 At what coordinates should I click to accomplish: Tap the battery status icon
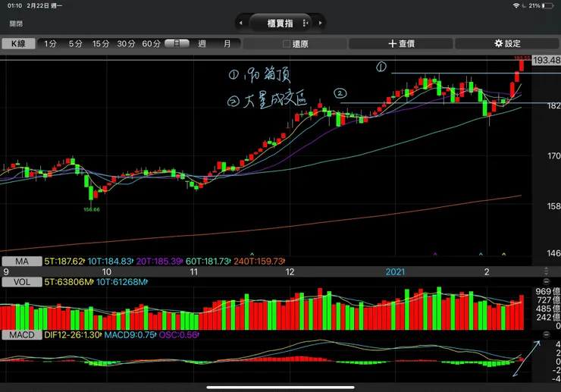(x=547, y=6)
